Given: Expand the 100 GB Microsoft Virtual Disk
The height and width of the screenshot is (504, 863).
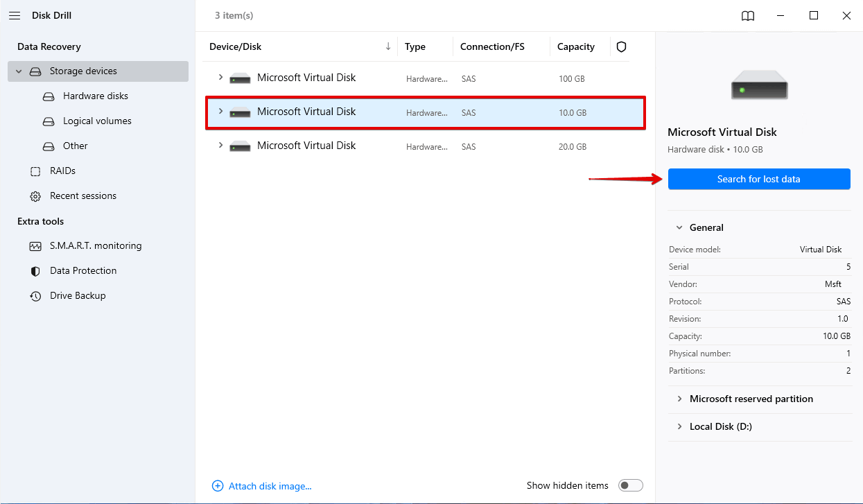Looking at the screenshot, I should pyautogui.click(x=221, y=78).
